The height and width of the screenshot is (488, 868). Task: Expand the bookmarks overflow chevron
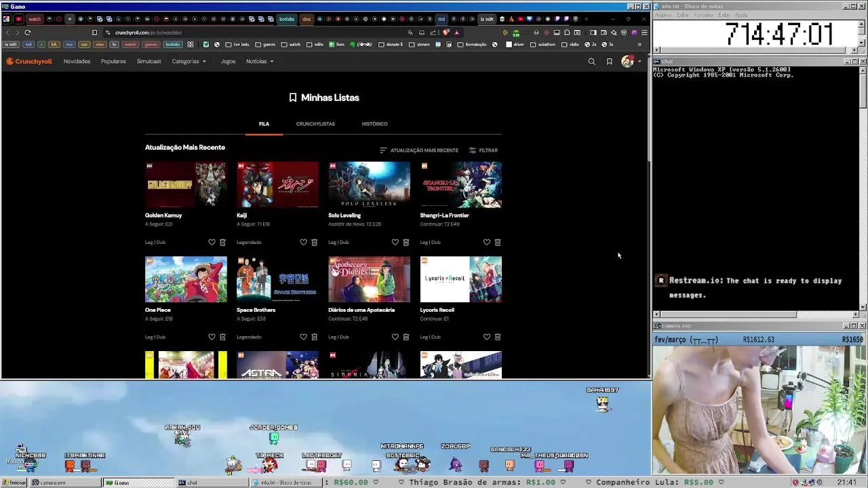click(639, 45)
